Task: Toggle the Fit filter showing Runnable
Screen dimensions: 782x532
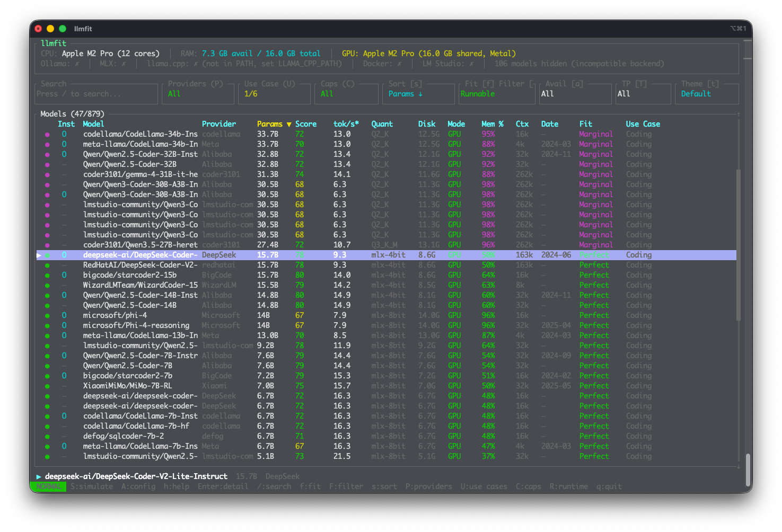Action: click(496, 94)
